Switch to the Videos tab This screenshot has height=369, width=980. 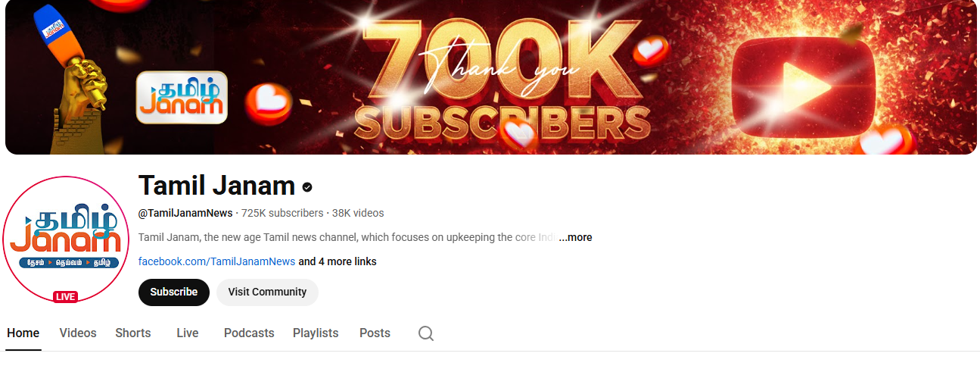(x=78, y=333)
